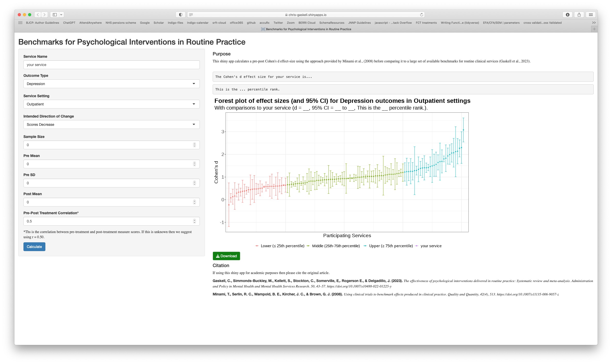Click the reload page icon

point(421,15)
